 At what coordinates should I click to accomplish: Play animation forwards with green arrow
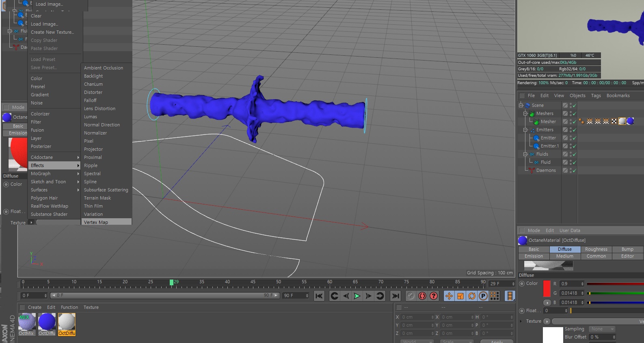(357, 296)
